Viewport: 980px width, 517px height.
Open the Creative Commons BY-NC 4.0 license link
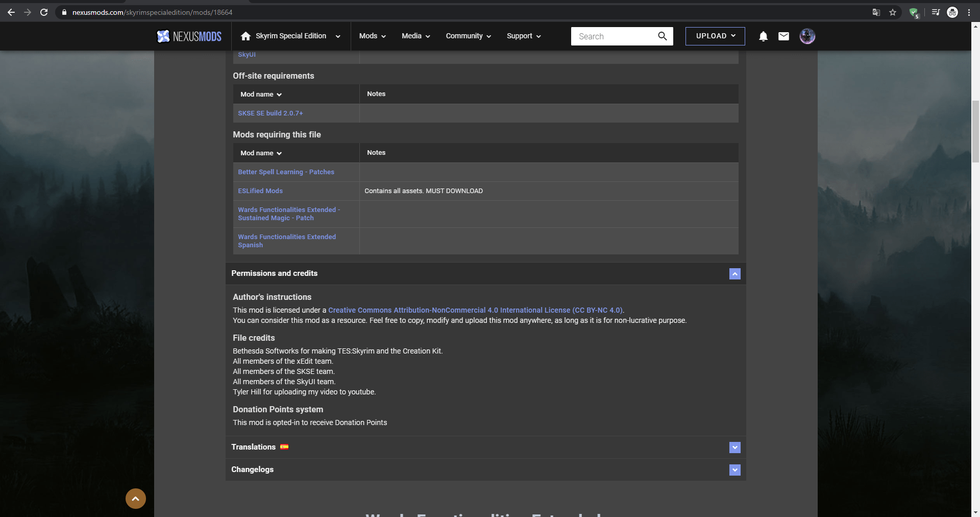pyautogui.click(x=475, y=310)
